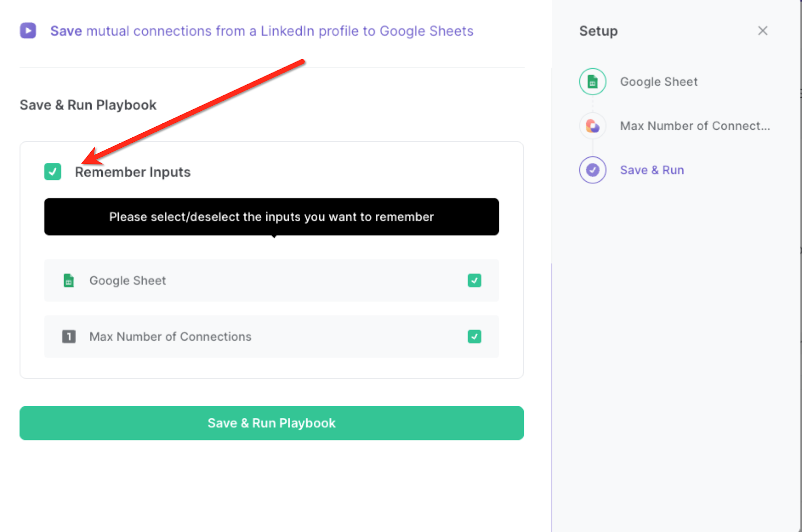The image size is (802, 532).
Task: Click the tooltip about selecting inputs to remember
Action: coord(271,216)
